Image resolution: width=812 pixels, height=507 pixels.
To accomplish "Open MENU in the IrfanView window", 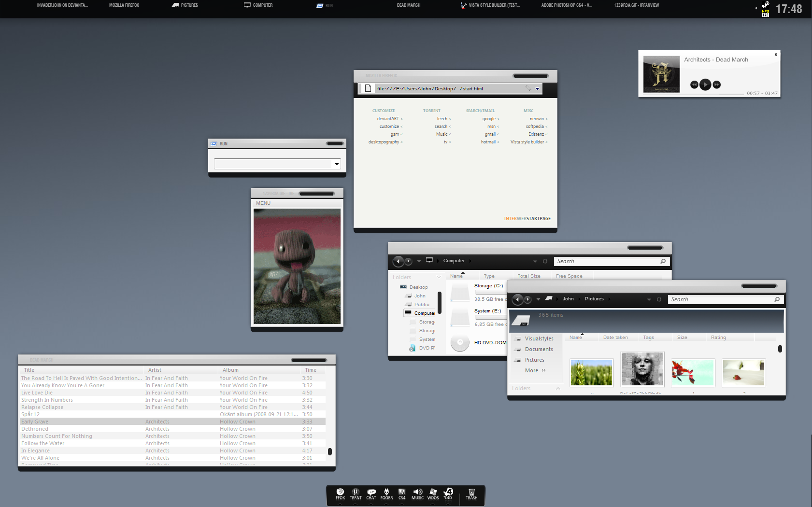I will pyautogui.click(x=263, y=203).
